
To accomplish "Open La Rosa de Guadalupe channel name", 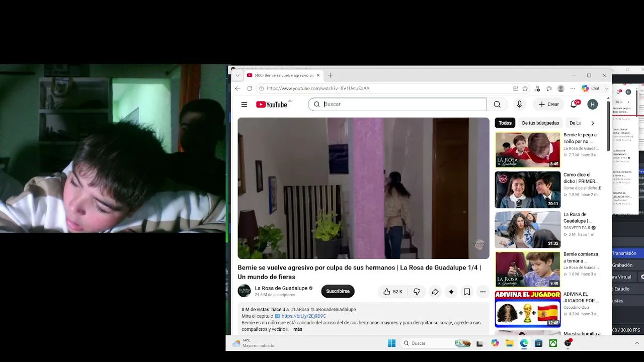I will [x=281, y=288].
